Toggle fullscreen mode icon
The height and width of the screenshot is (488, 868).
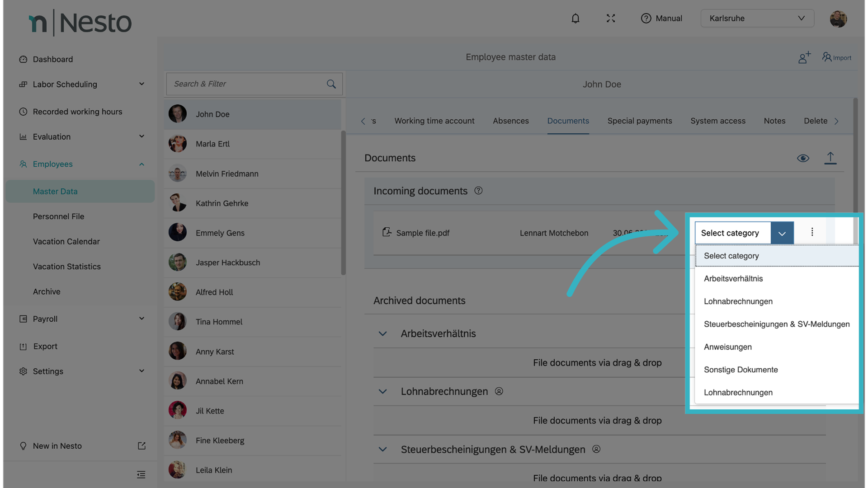(x=611, y=19)
